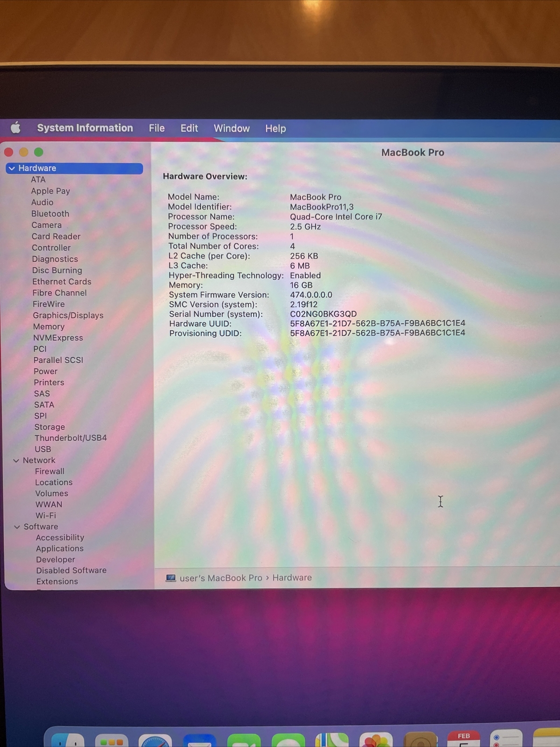Select Disabled Software in the sidebar

pyautogui.click(x=71, y=571)
